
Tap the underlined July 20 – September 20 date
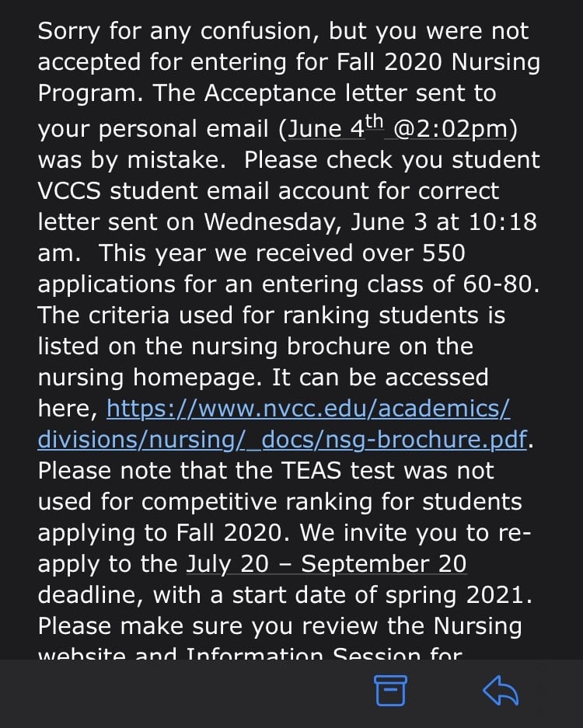point(326,564)
